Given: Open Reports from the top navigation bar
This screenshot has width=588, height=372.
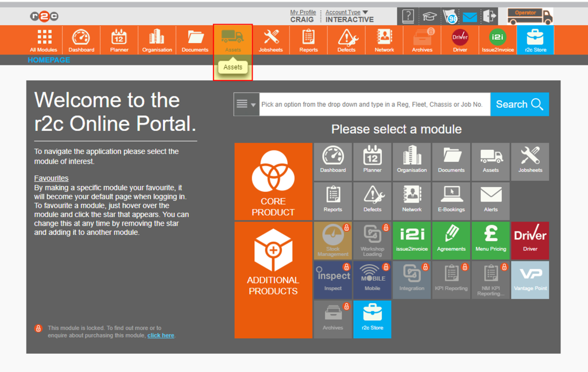Looking at the screenshot, I should pos(308,40).
